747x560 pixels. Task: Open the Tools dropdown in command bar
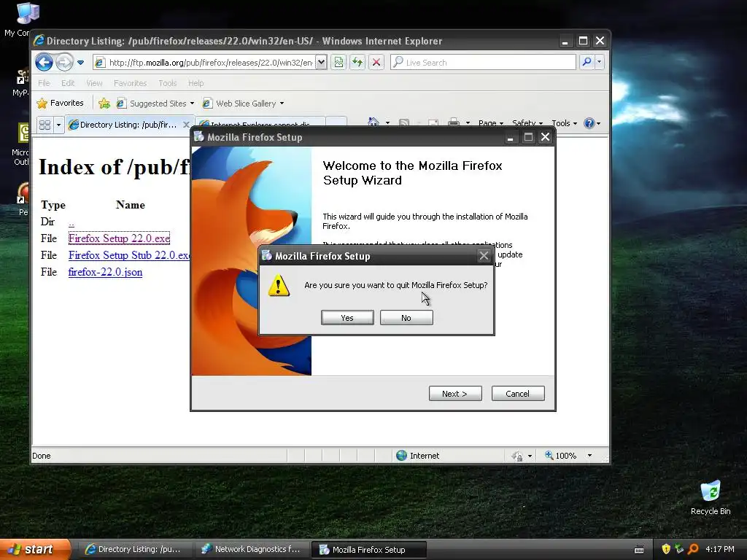tap(564, 122)
